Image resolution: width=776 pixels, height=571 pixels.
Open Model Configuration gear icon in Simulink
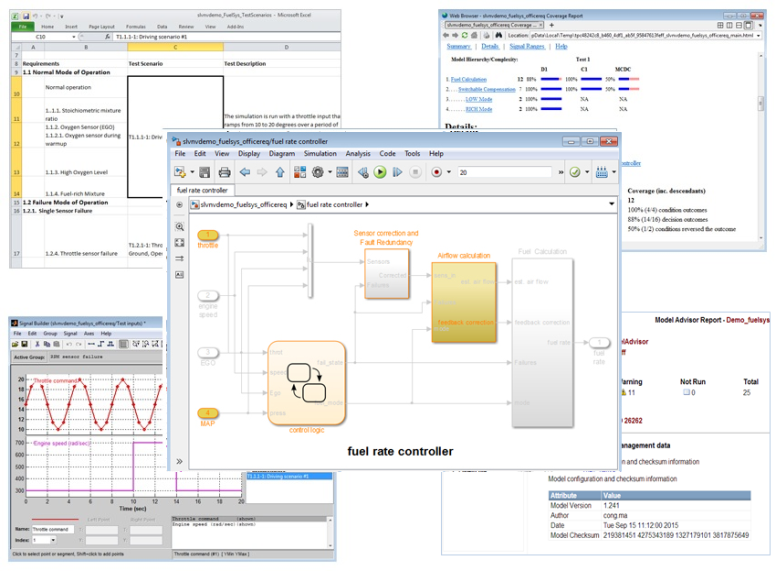pos(318,172)
